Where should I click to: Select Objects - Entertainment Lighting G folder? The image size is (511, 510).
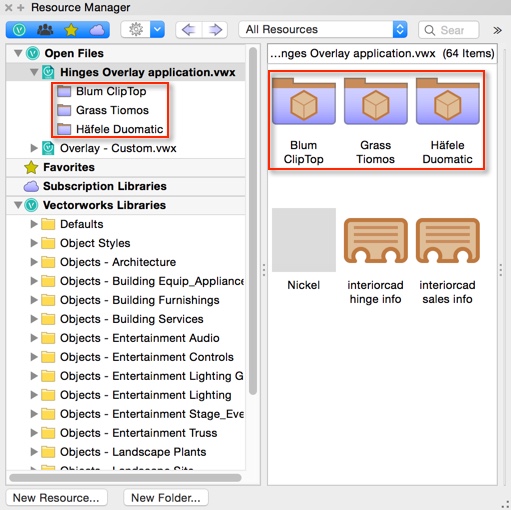coord(152,376)
